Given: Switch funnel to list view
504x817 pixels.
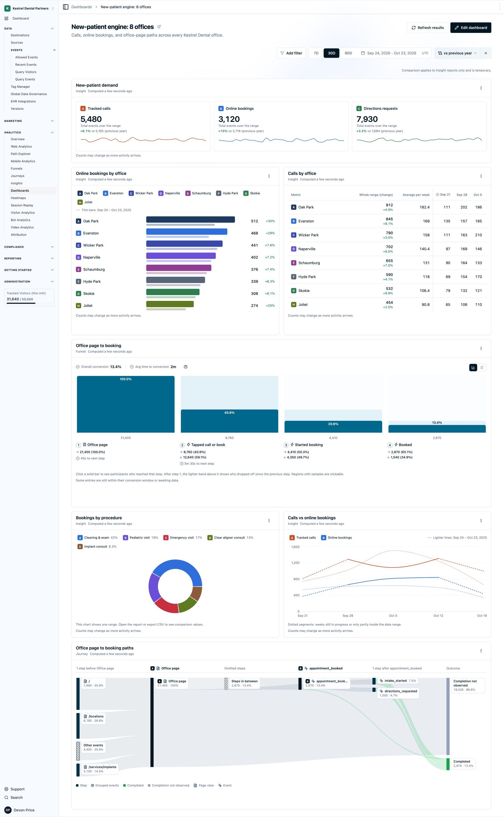Looking at the screenshot, I should click(x=482, y=367).
